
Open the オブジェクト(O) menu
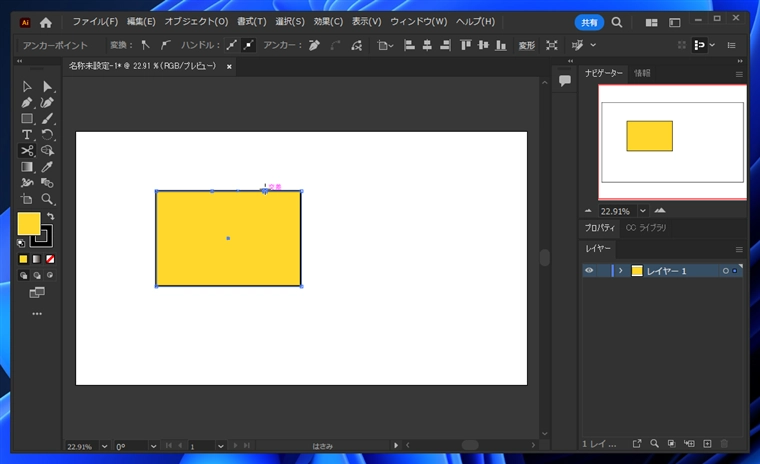click(x=196, y=22)
